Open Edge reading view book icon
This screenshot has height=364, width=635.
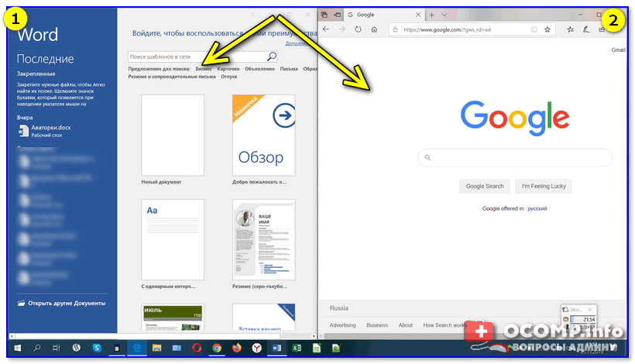click(534, 29)
